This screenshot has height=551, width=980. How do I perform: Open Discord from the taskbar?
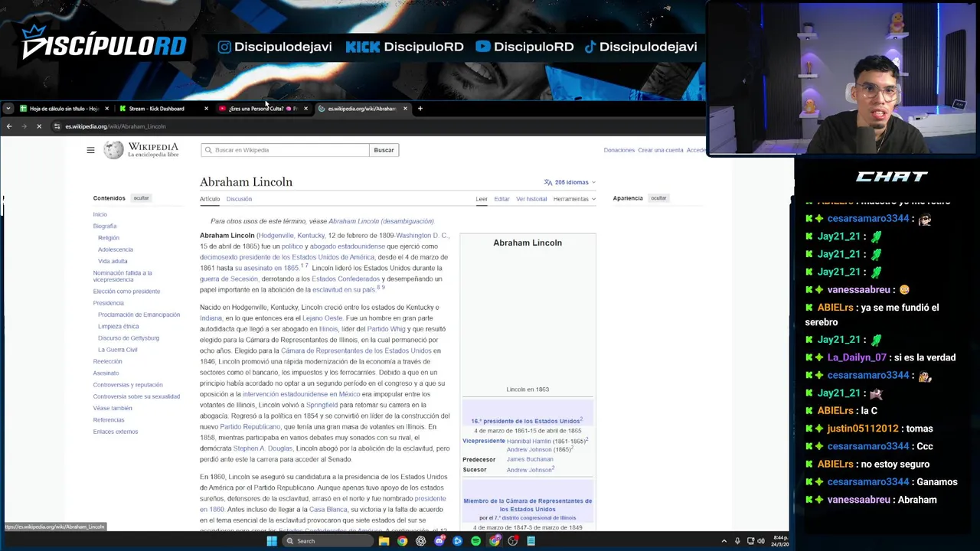click(x=439, y=541)
